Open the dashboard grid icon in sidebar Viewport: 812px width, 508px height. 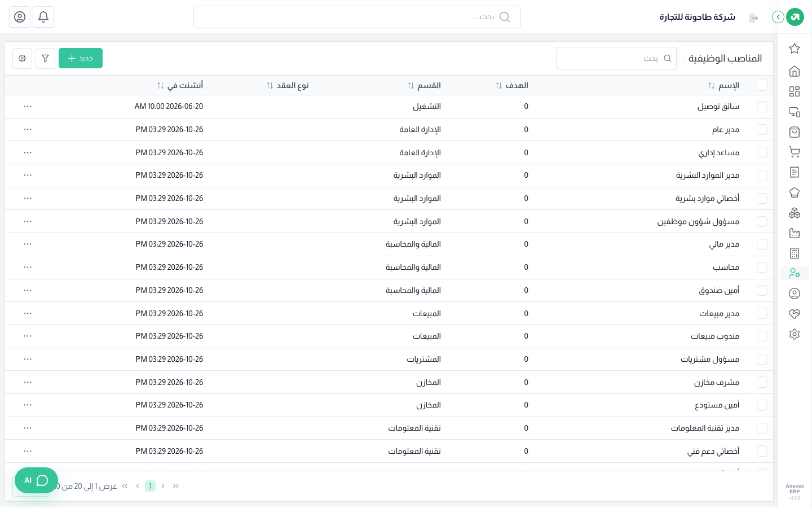pos(795,91)
